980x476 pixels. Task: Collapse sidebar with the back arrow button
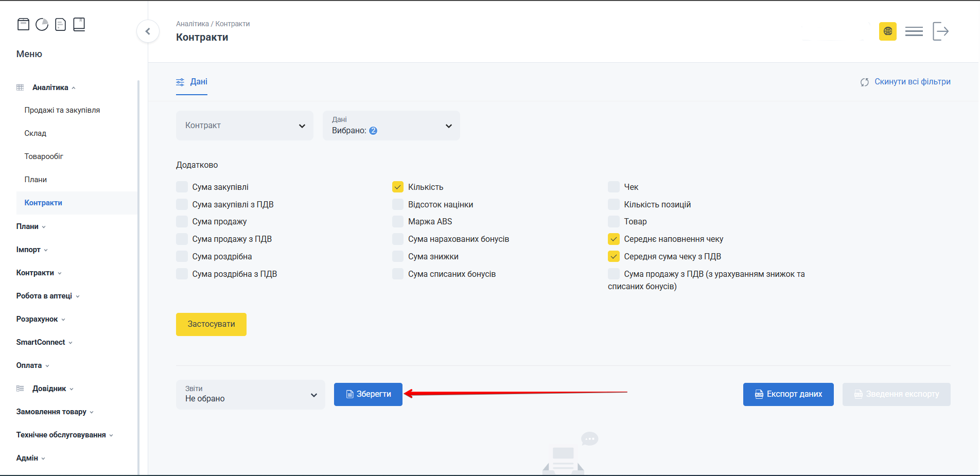point(148,31)
